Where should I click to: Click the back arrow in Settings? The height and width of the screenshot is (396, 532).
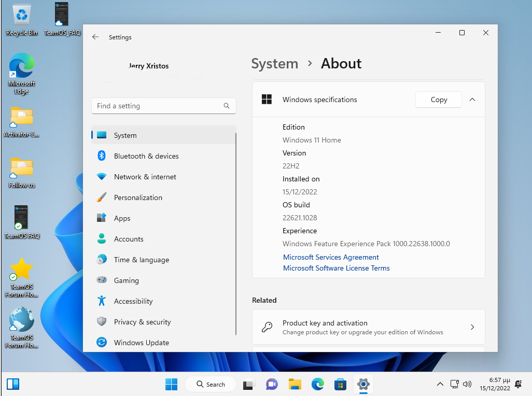click(x=95, y=37)
